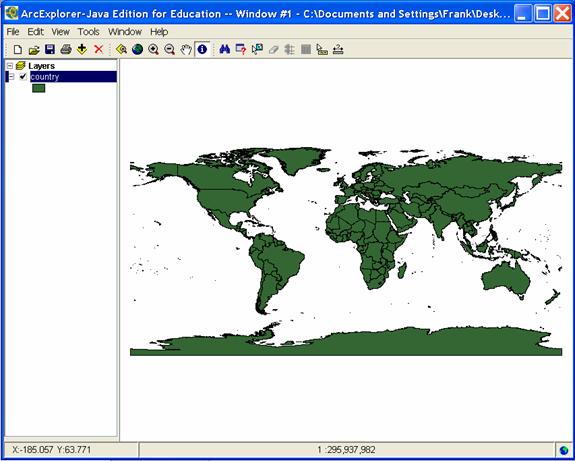Click the Print icon in toolbar
This screenshot has width=575, height=461.
pyautogui.click(x=66, y=49)
